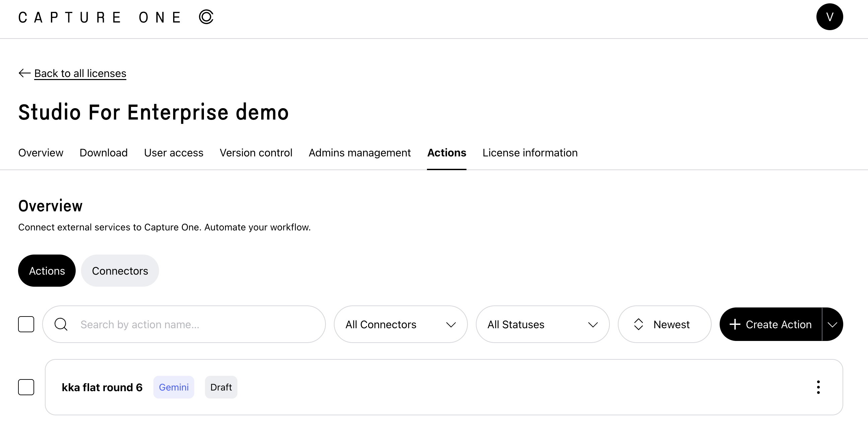
Task: Switch to the Download tab
Action: [x=103, y=153]
